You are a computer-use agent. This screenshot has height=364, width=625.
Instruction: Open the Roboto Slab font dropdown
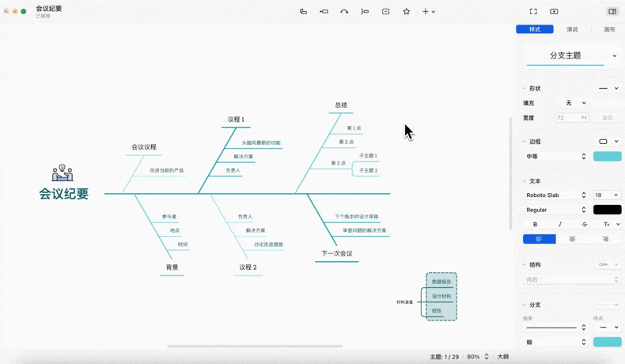pos(557,195)
